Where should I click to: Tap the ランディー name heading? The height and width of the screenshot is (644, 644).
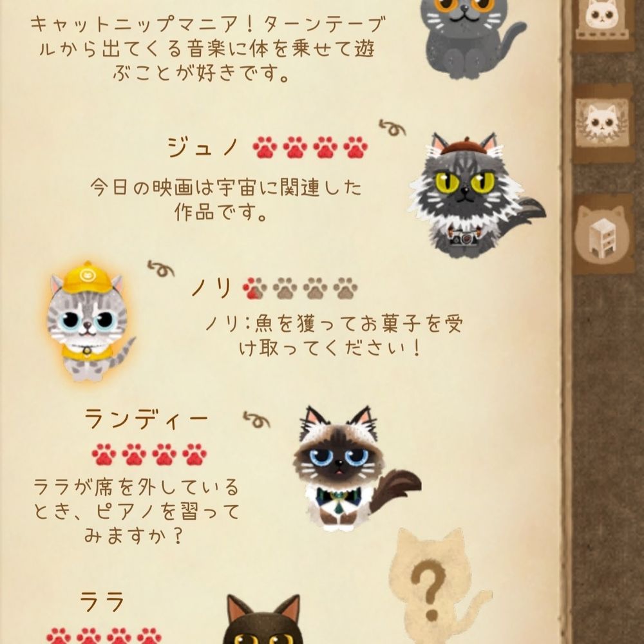coord(147,419)
